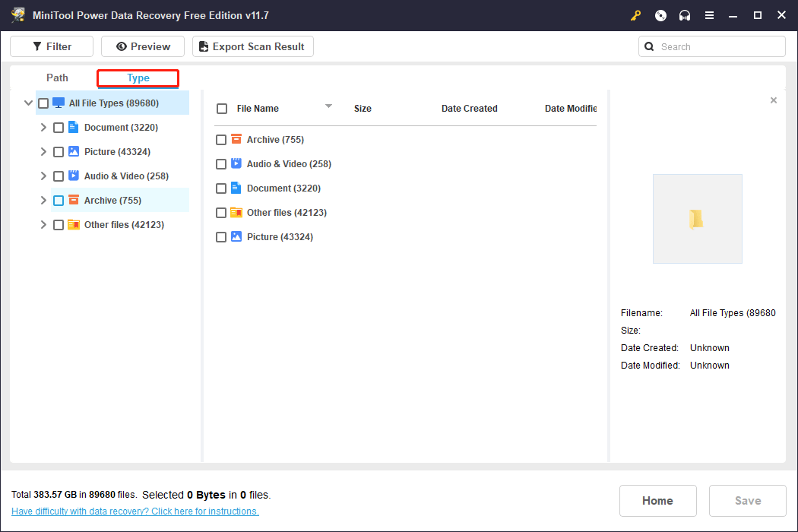This screenshot has height=532, width=798.
Task: Expand the Audio & Video (258) node
Action: 43,176
